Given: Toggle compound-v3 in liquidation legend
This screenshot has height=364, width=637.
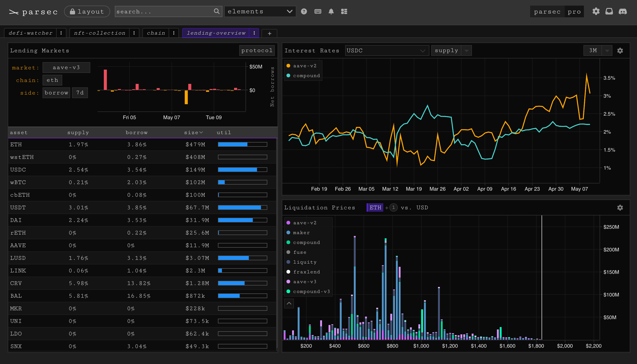Looking at the screenshot, I should (308, 292).
